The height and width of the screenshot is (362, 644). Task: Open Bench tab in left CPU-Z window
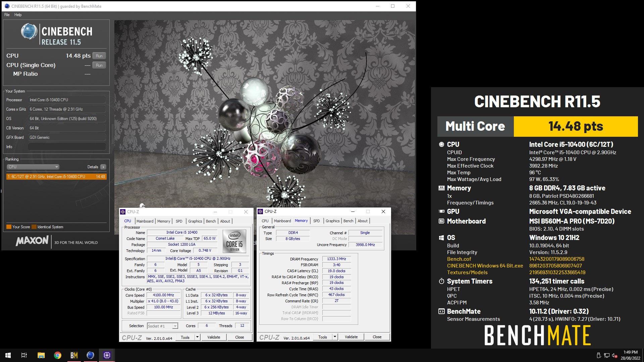(x=211, y=221)
